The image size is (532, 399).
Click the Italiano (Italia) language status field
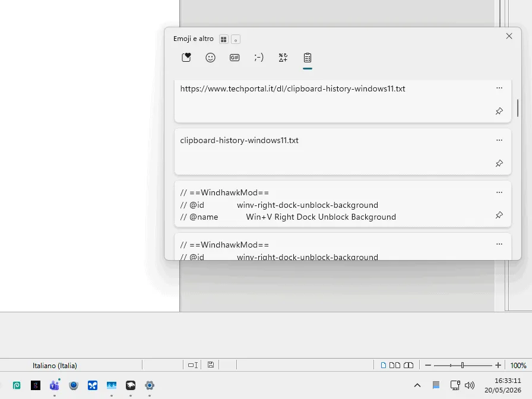pos(55,365)
